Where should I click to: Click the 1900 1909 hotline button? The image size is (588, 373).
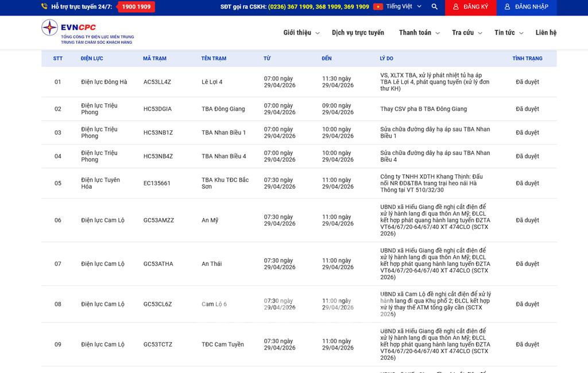point(136,7)
